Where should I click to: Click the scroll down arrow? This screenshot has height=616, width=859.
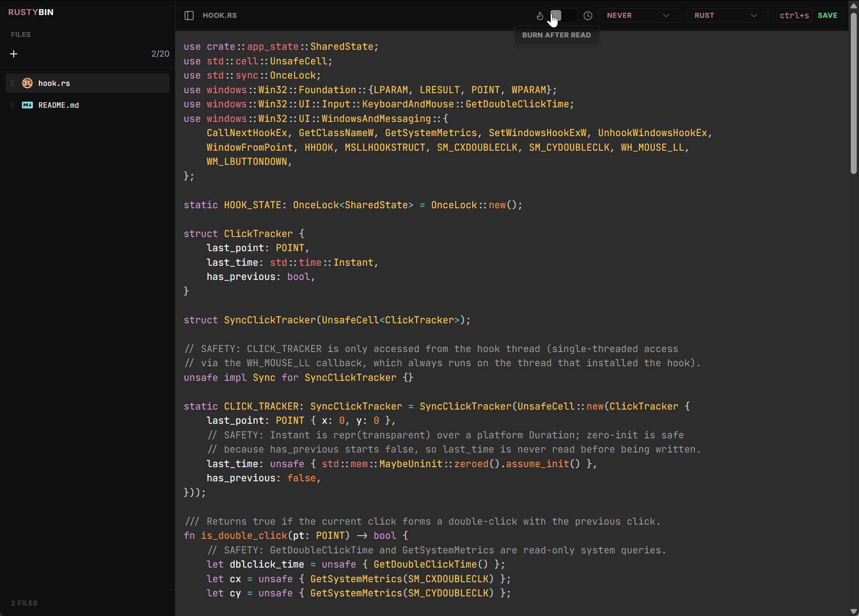click(x=854, y=611)
